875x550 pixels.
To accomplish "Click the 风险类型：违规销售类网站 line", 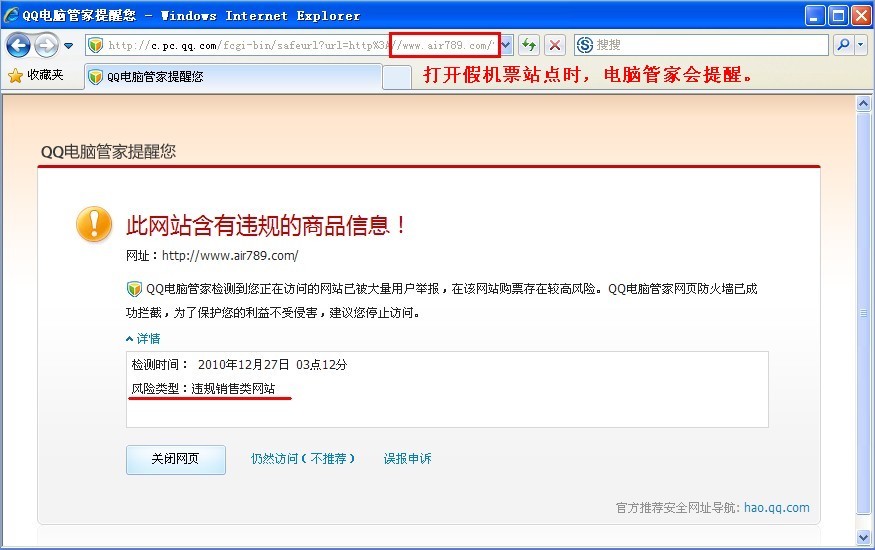I will [x=203, y=389].
